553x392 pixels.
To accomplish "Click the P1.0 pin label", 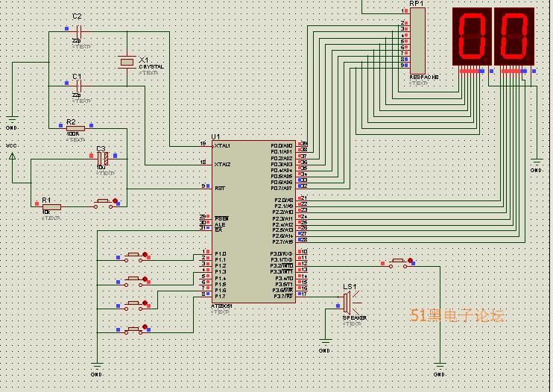I will [220, 254].
